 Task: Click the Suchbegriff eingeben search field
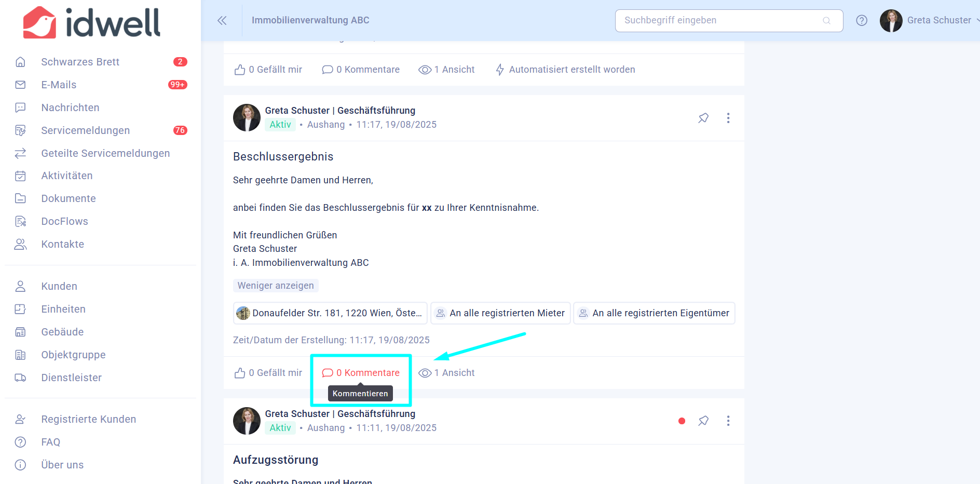729,20
